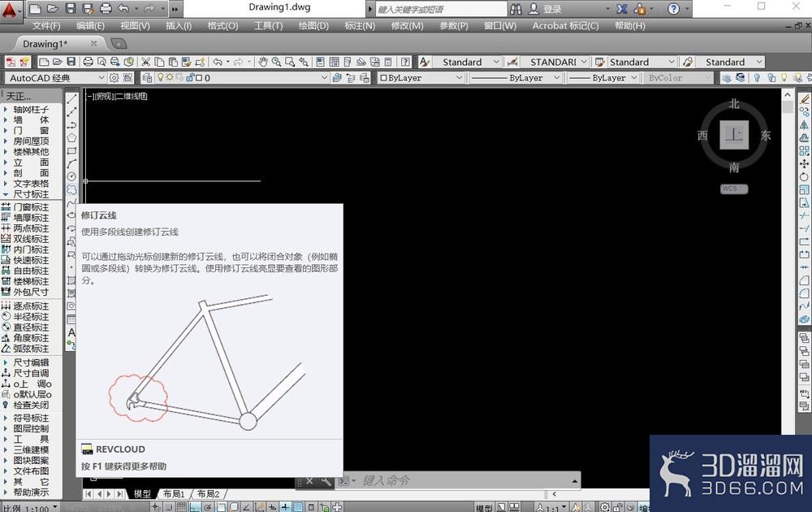Click the Print icon in standard toolbar
The height and width of the screenshot is (512, 812).
click(x=88, y=63)
